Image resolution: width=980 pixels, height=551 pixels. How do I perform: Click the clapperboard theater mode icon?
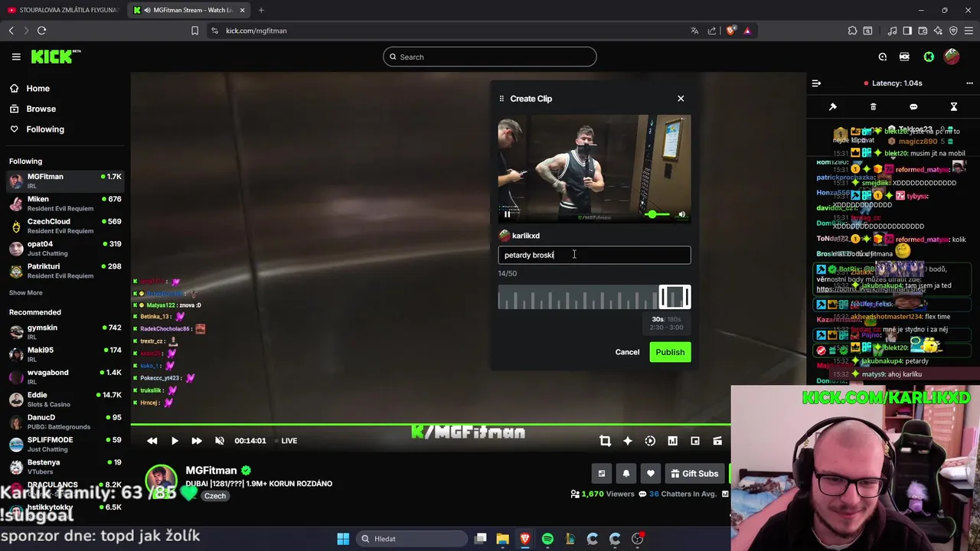click(717, 441)
